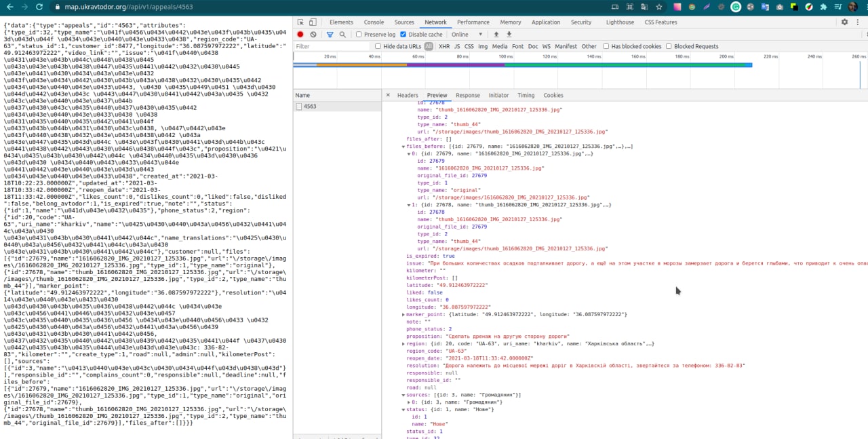Filter requests by XHR type
The height and width of the screenshot is (439, 868).
pyautogui.click(x=443, y=47)
